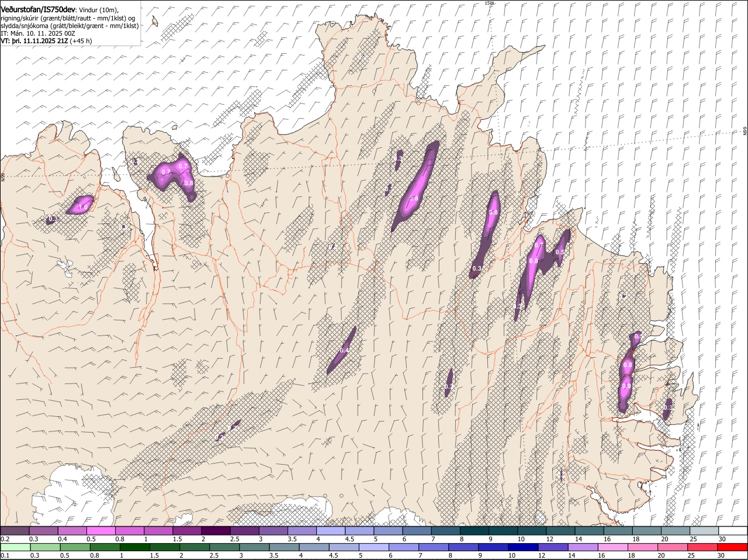Image resolution: width=748 pixels, height=560 pixels.
Task: Click the 15W meridian label
Action: coord(489,3)
